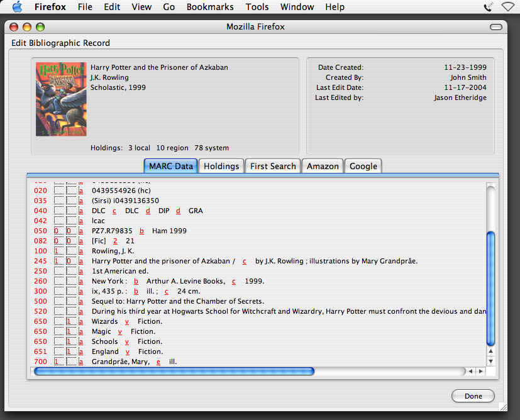Click the second indicator box of tag 651

tap(71, 351)
